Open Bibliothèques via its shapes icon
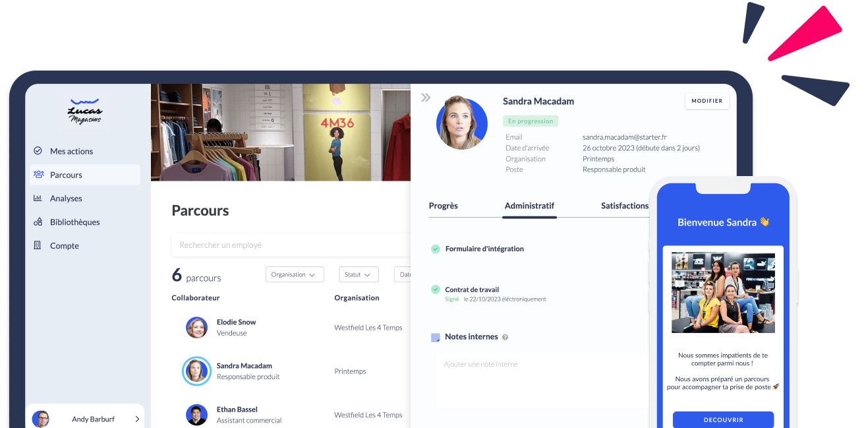Screen dimensions: 868x428 38,222
